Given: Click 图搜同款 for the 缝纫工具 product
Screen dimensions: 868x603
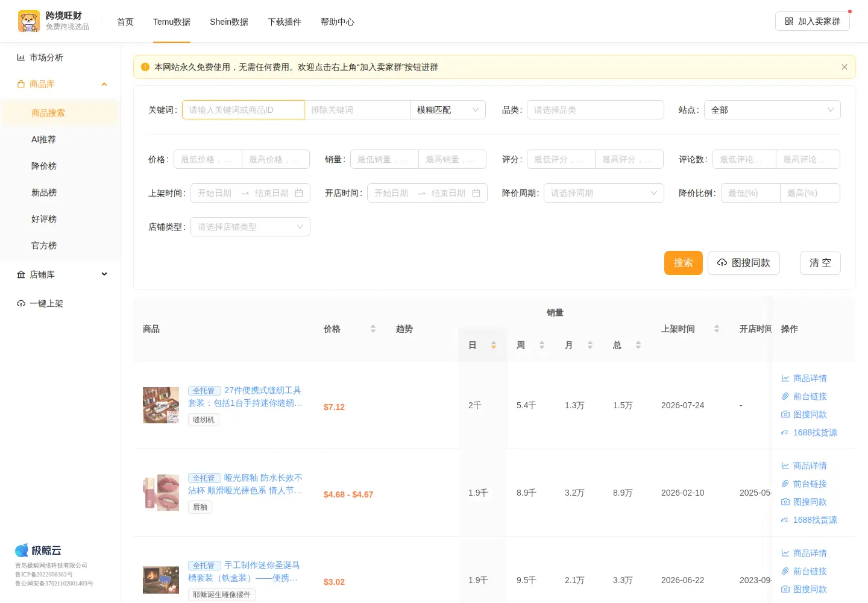Looking at the screenshot, I should coord(804,414).
